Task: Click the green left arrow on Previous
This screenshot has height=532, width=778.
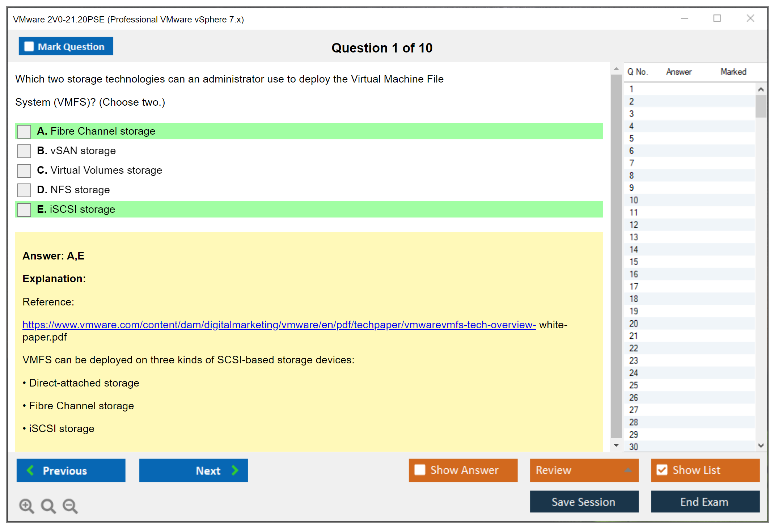Action: tap(30, 470)
